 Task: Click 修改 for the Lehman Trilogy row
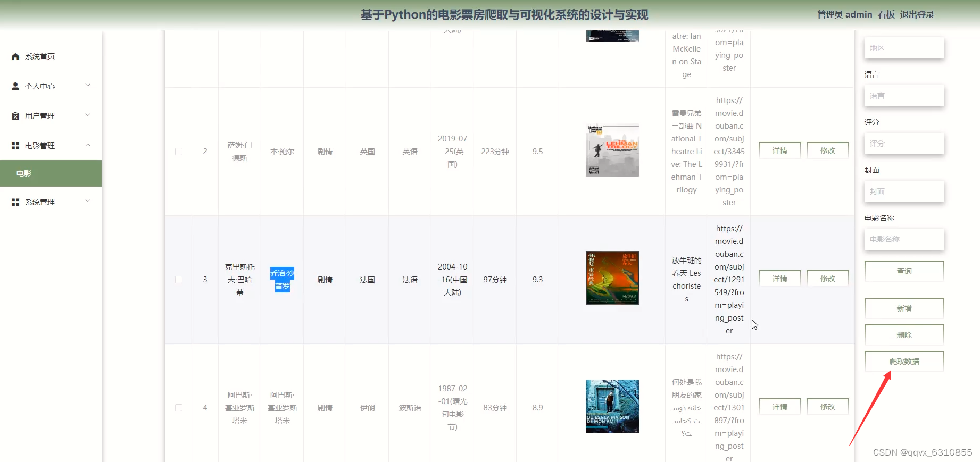(828, 150)
